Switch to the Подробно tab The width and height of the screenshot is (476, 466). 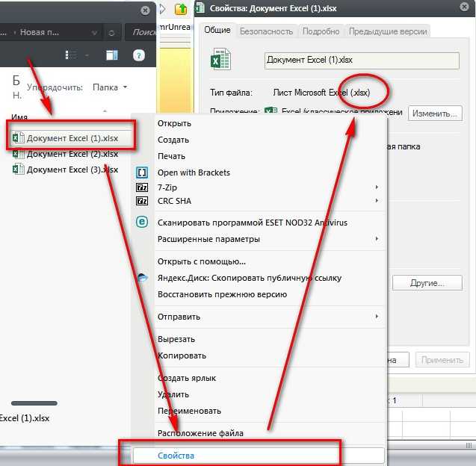pos(321,31)
